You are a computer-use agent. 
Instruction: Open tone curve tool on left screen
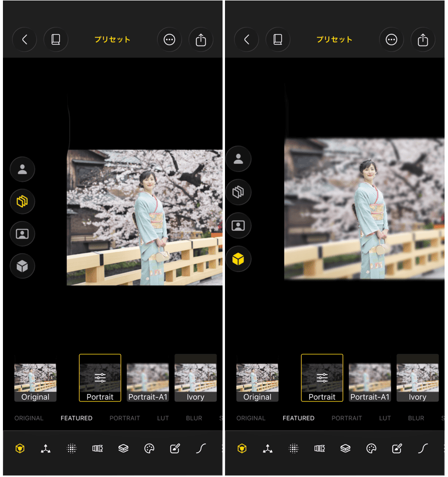point(201,448)
